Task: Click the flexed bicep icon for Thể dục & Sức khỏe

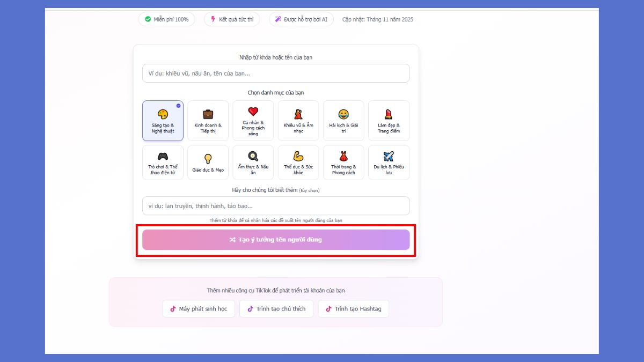Action: (298, 157)
